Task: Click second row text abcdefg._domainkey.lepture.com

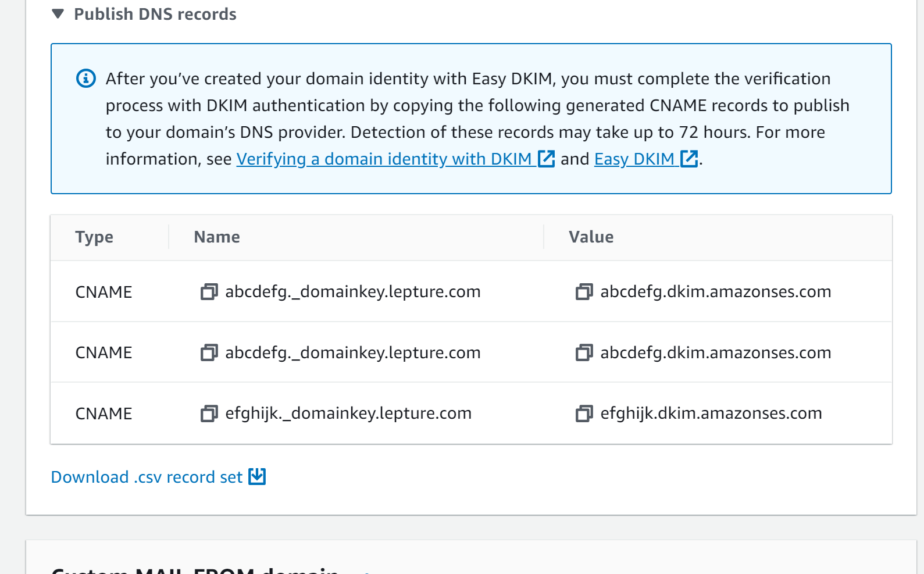Action: pos(353,352)
